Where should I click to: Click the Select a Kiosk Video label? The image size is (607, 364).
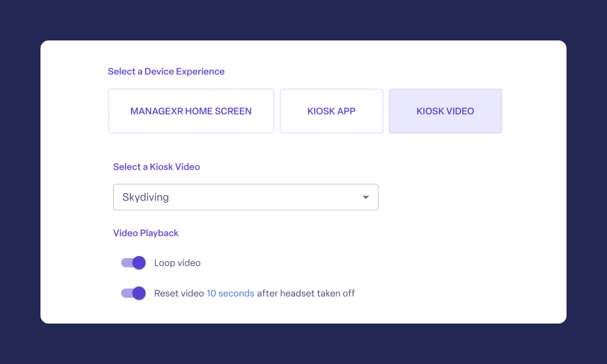pos(157,167)
